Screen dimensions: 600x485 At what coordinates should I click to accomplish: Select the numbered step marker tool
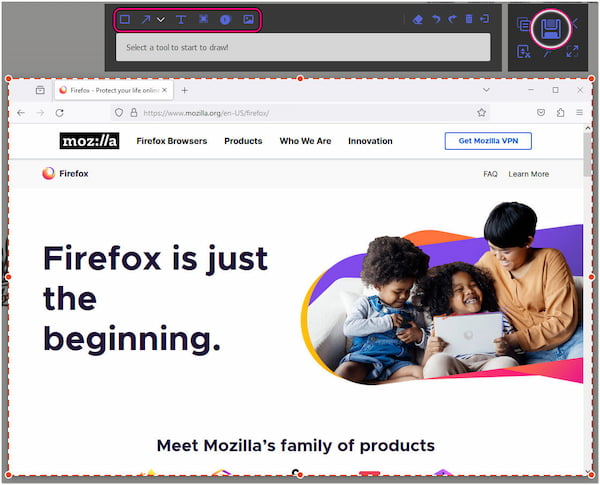coord(225,20)
